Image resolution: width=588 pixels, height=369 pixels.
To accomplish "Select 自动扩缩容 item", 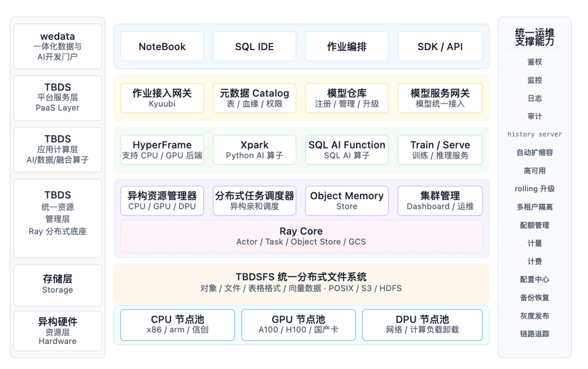I will pyautogui.click(x=535, y=152).
